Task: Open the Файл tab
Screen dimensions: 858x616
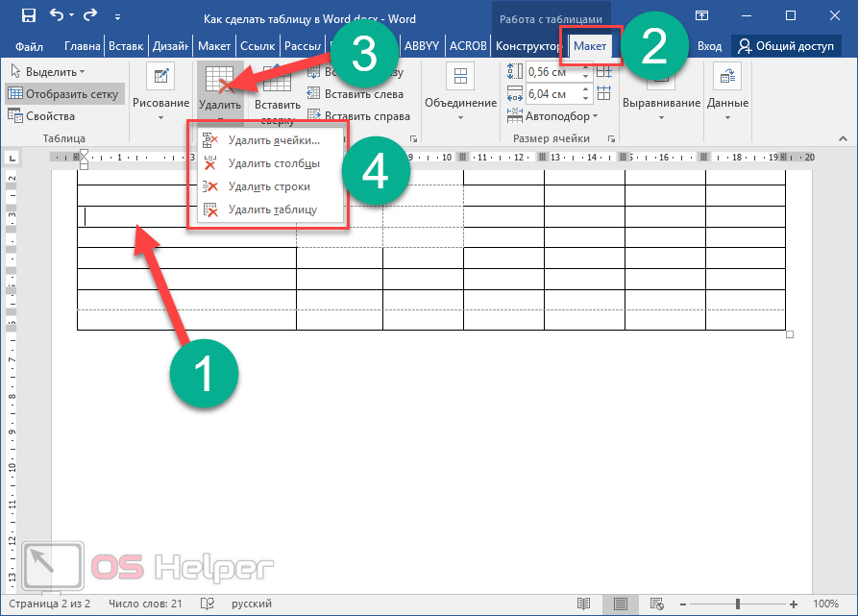Action: (29, 46)
